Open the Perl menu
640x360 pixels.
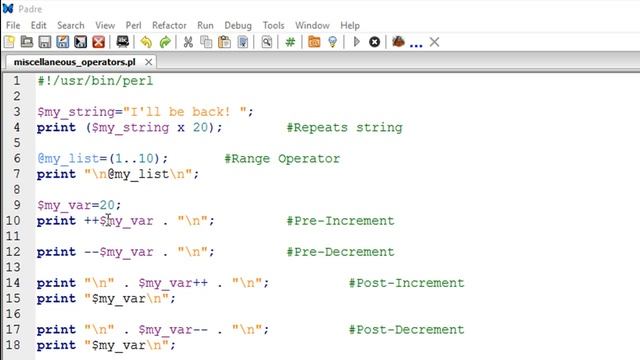pyautogui.click(x=133, y=25)
